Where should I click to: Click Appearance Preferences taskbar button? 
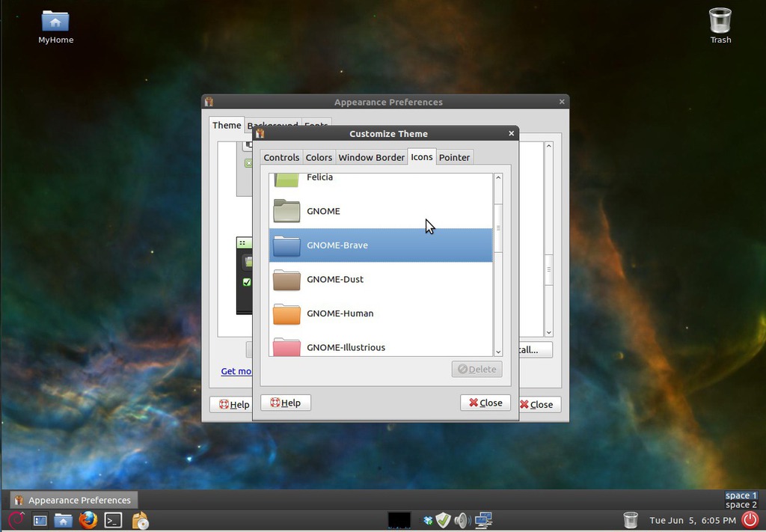[74, 501]
